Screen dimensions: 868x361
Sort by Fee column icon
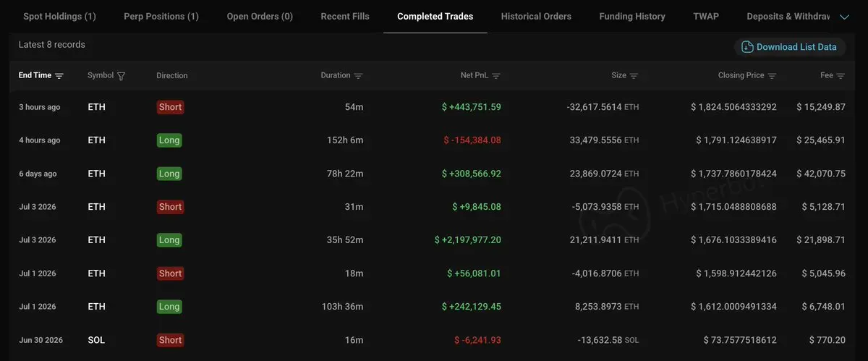point(841,76)
